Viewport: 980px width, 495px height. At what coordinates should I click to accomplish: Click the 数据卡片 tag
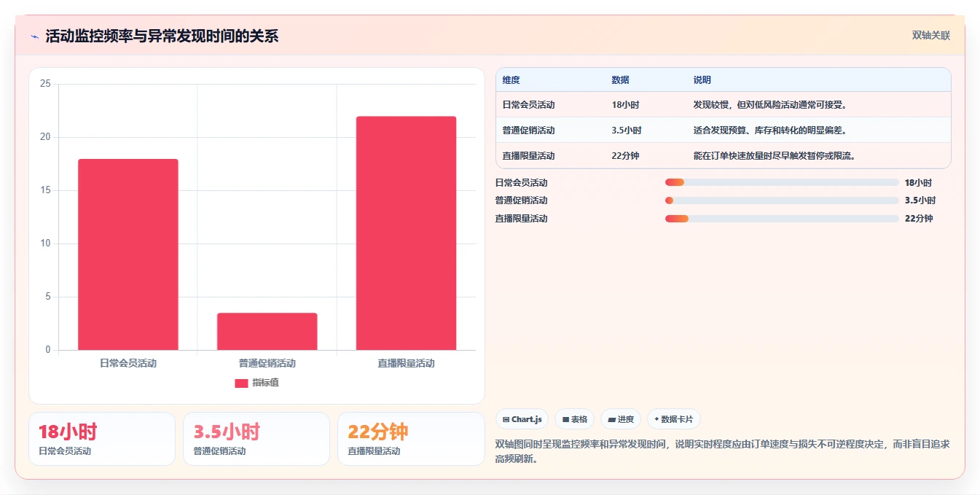[x=674, y=419]
